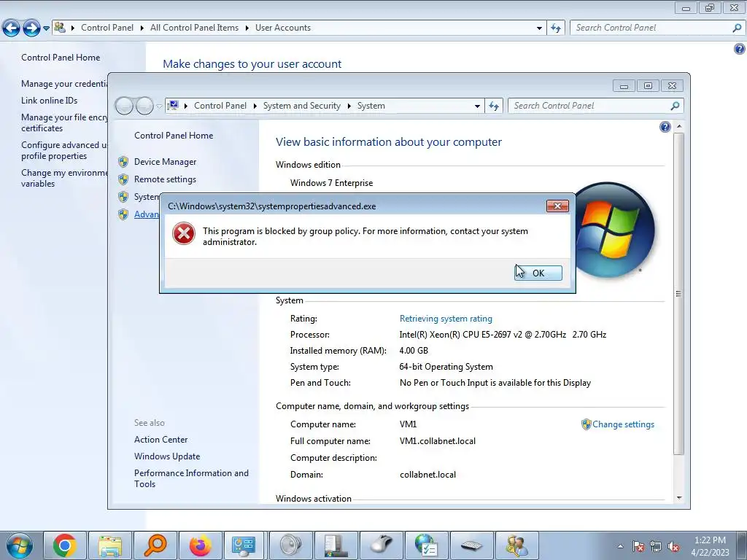Open Performance Information and Tools
This screenshot has height=560, width=747.
click(191, 478)
